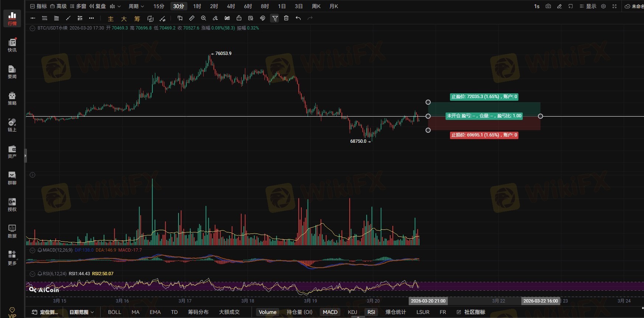The width and height of the screenshot is (644, 318).
Task: Click the 止损价 69695.1 stop-loss label
Action: point(484,135)
